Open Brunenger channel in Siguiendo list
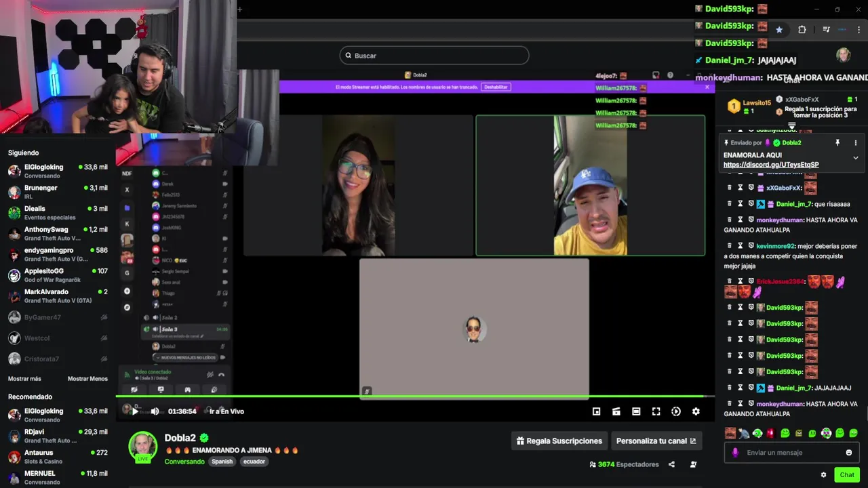Viewport: 868px width, 488px height. (x=58, y=192)
